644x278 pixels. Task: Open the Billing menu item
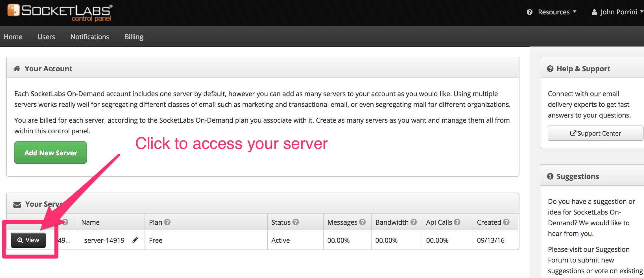pyautogui.click(x=134, y=37)
